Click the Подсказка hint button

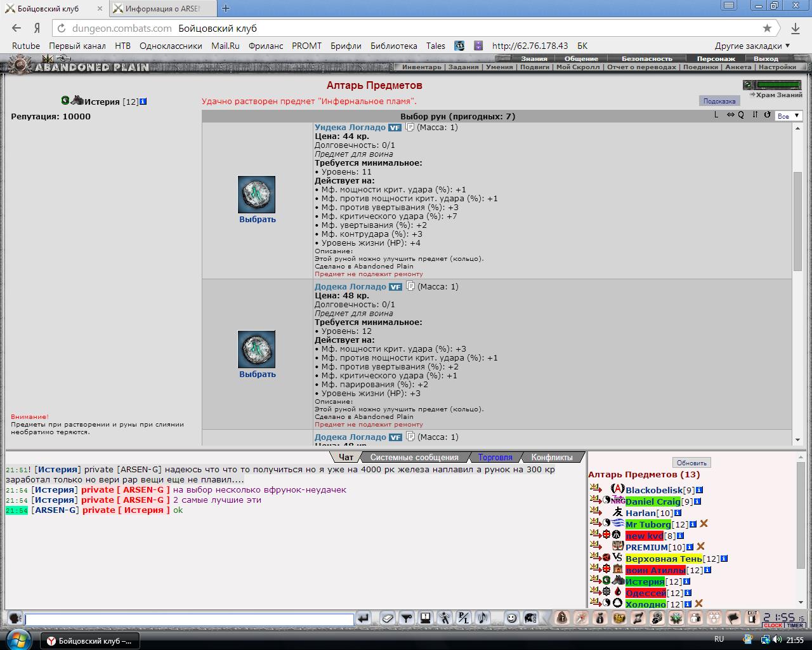719,101
